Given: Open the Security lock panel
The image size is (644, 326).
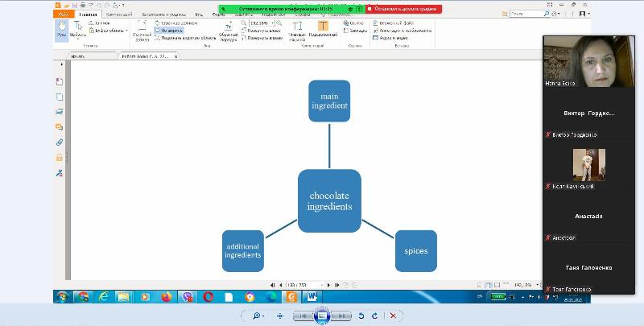Looking at the screenshot, I should [x=60, y=157].
